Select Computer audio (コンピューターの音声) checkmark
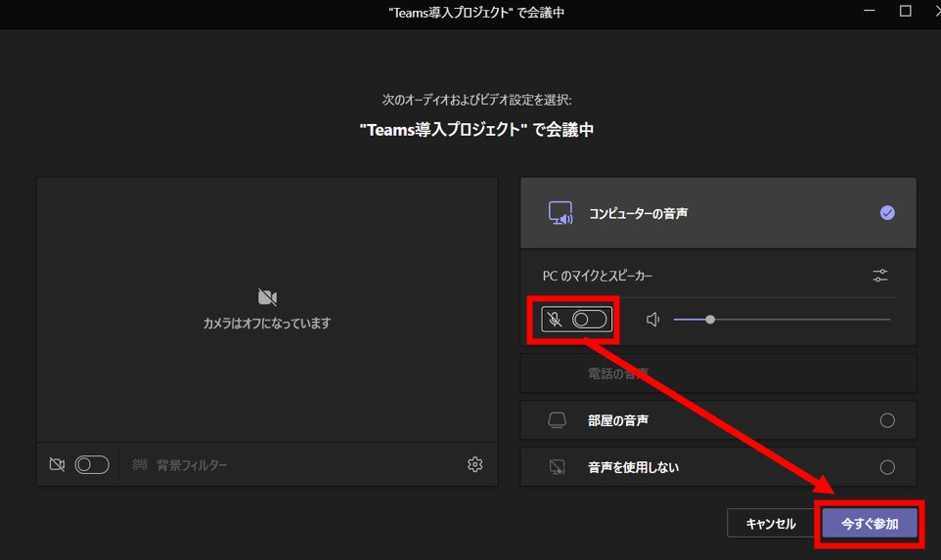This screenshot has width=941, height=560. tap(887, 213)
